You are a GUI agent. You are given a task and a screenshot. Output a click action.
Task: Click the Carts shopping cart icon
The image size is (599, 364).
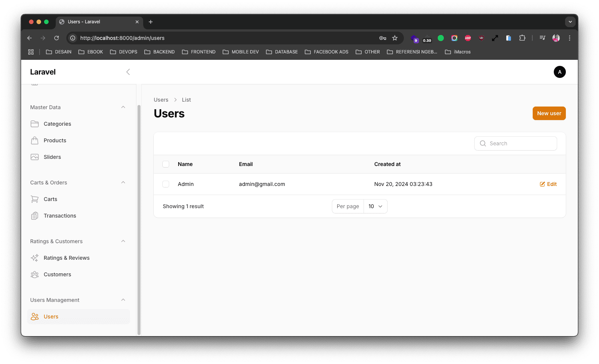coord(35,199)
